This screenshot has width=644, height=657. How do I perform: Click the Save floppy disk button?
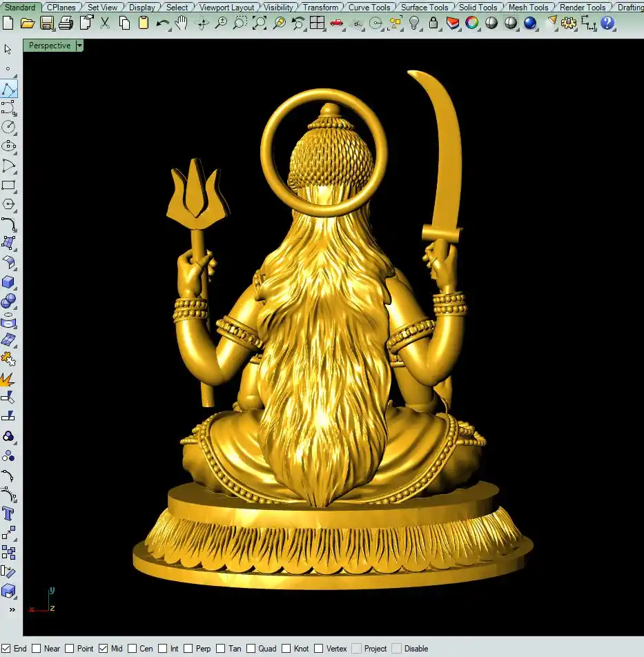pos(47,23)
